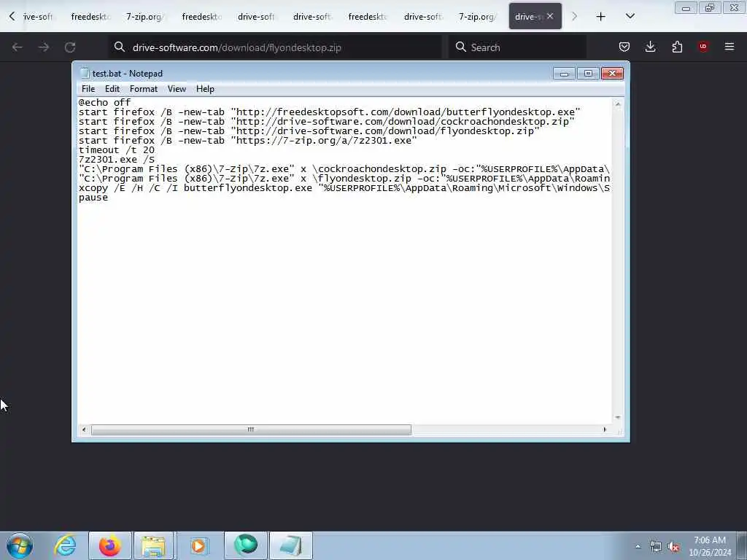Open a new Firefox tab
Image resolution: width=747 pixels, height=560 pixels.
click(601, 17)
